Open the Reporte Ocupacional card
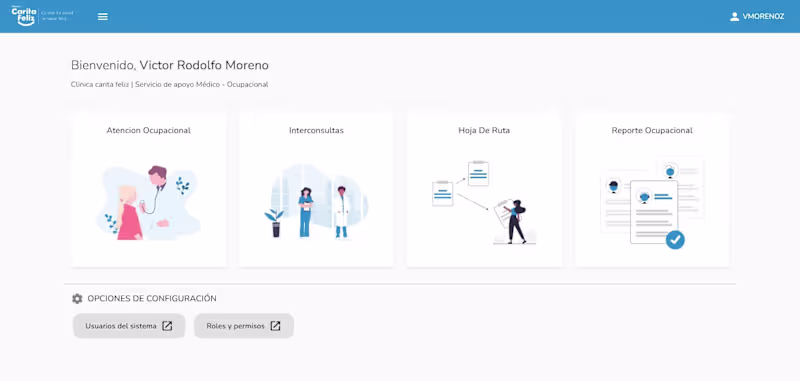Screen dimensions: 800x381 click(x=652, y=190)
